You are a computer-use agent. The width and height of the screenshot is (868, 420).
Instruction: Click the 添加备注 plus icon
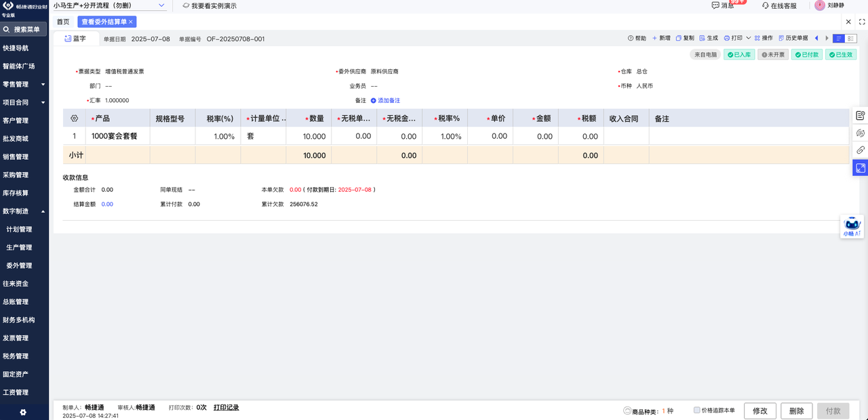coord(373,100)
